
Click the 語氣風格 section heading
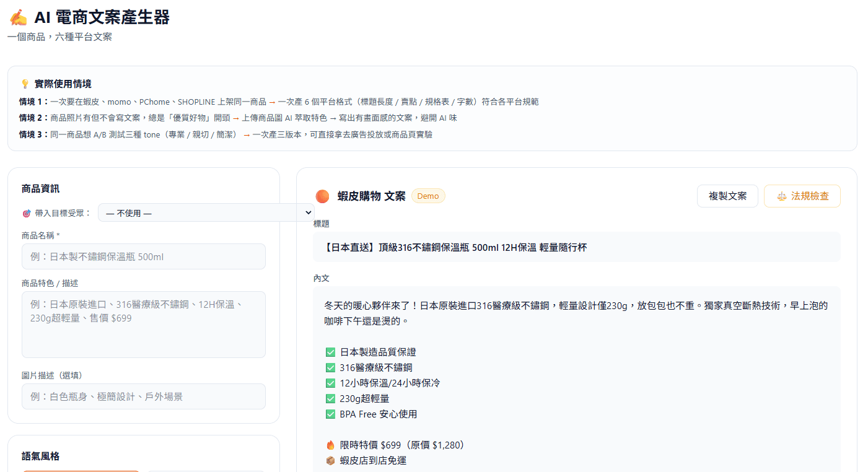(40, 457)
